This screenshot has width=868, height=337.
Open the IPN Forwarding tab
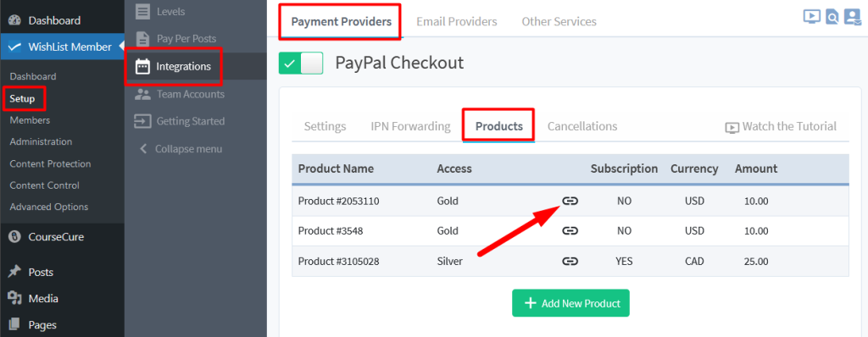point(411,126)
